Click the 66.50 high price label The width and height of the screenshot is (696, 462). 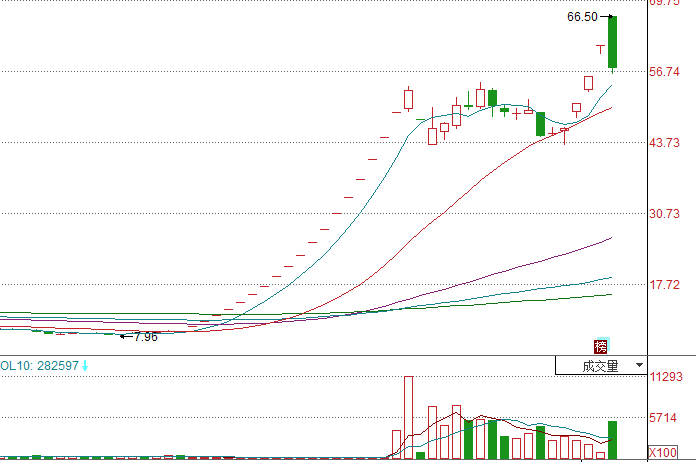(582, 17)
